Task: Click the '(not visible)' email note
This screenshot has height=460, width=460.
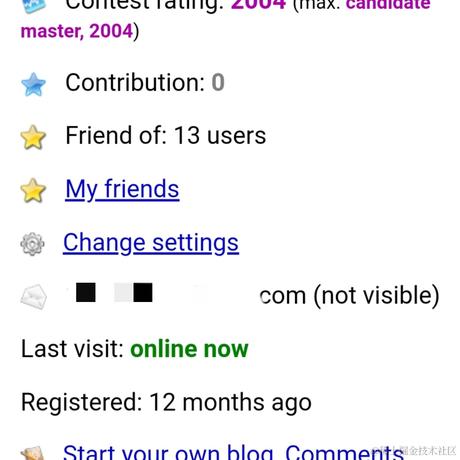Action: click(376, 296)
